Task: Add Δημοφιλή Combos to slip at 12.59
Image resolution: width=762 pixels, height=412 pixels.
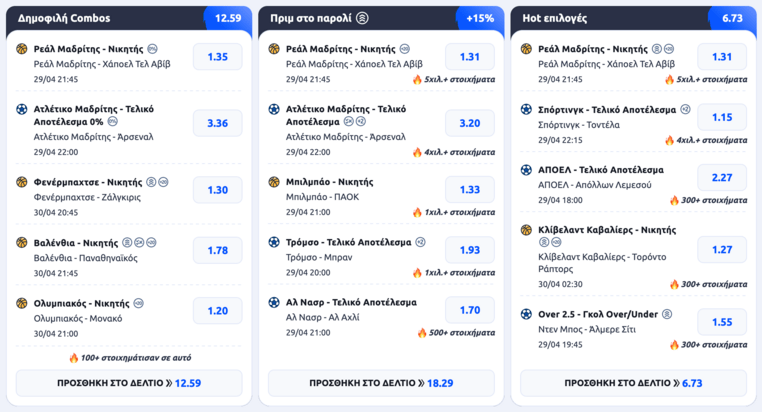Action: point(129,383)
